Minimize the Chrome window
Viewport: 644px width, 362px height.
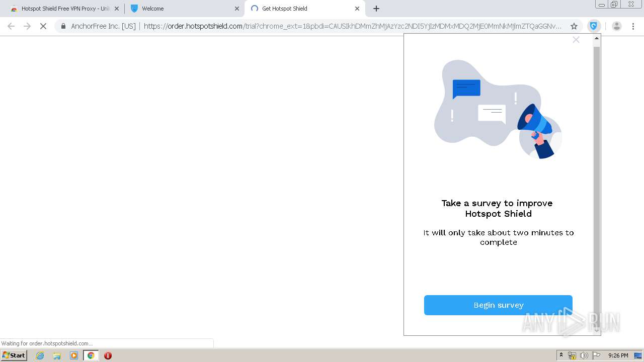(601, 5)
